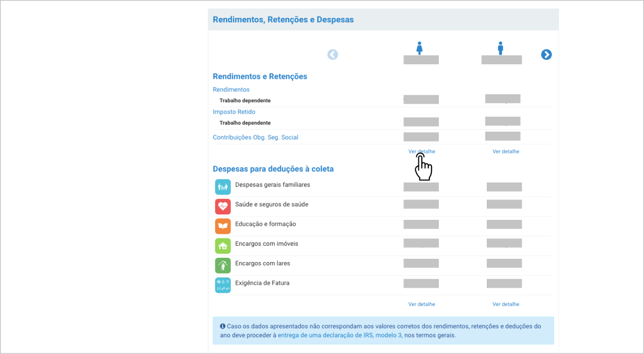Click the info icon in blue notice
The image size is (644, 354).
coord(223,327)
